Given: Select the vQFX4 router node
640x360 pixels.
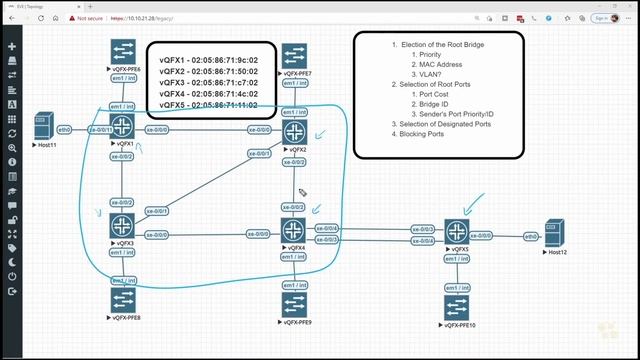Looking at the screenshot, I should pyautogui.click(x=293, y=230).
